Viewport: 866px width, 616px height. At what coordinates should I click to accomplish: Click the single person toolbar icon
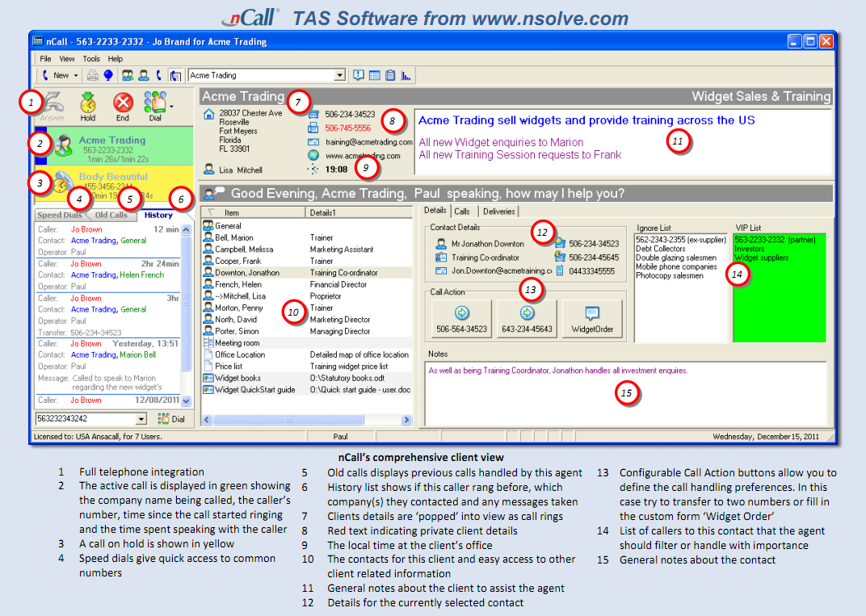coord(144,75)
